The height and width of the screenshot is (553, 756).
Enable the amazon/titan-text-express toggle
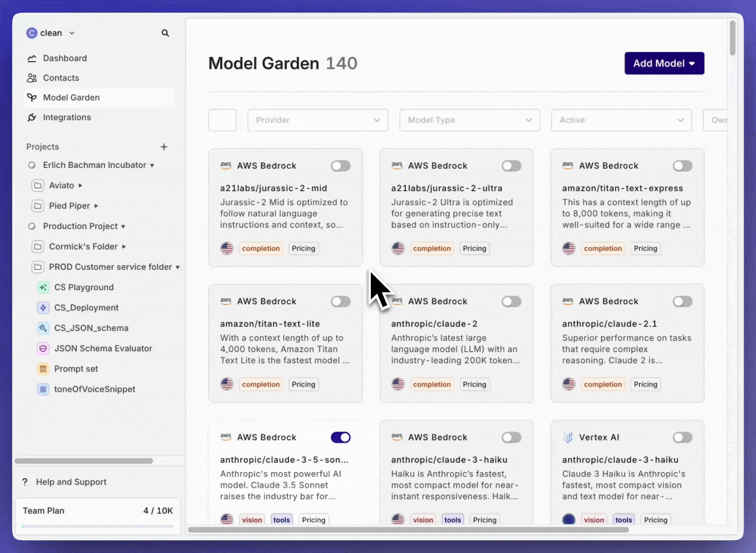683,166
